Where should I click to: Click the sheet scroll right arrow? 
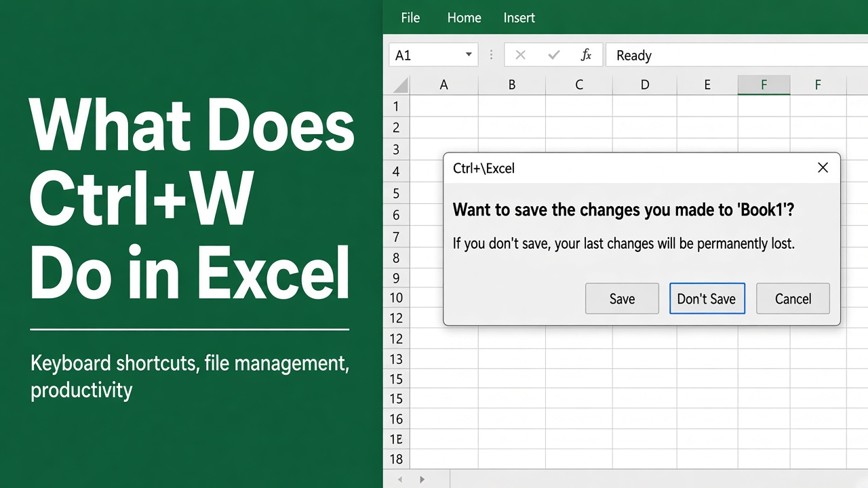(422, 479)
